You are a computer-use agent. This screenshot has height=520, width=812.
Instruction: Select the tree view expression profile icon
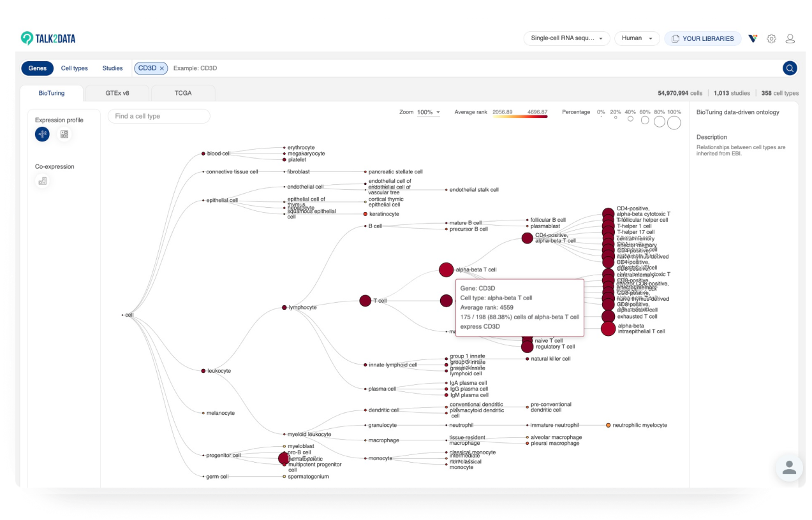point(42,134)
